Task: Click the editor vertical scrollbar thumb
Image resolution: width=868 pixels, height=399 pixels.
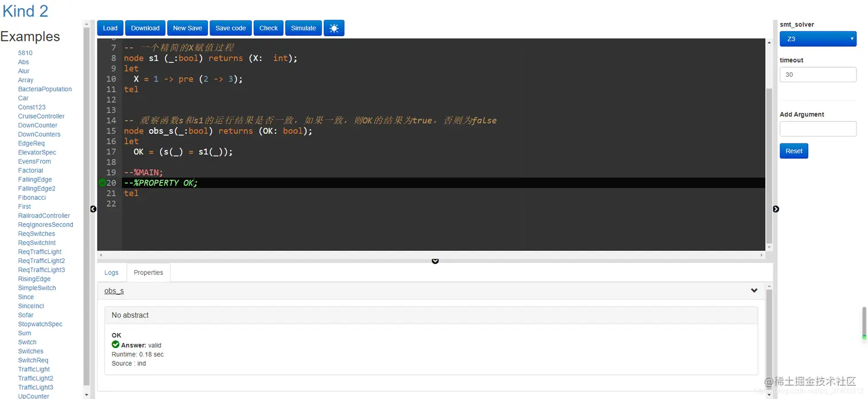Action: click(769, 166)
